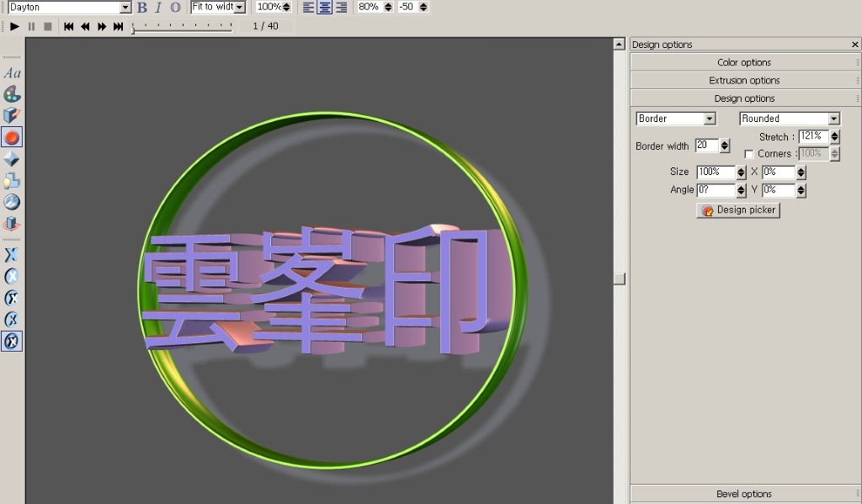Adjust the Y offset stepper
Screen dimensions: 862x504
[801, 191]
